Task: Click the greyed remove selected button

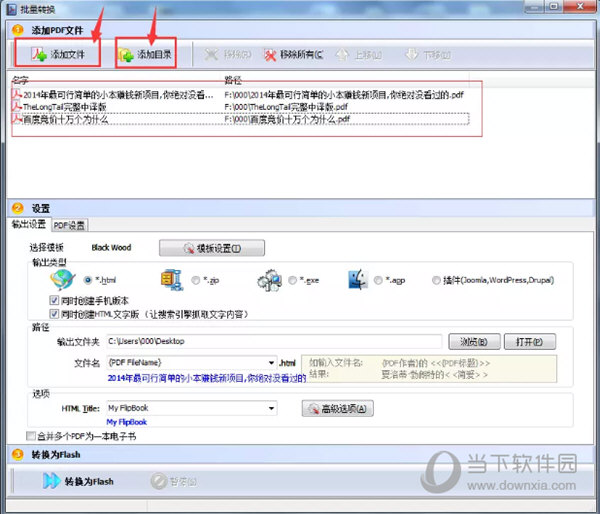Action: coord(227,55)
